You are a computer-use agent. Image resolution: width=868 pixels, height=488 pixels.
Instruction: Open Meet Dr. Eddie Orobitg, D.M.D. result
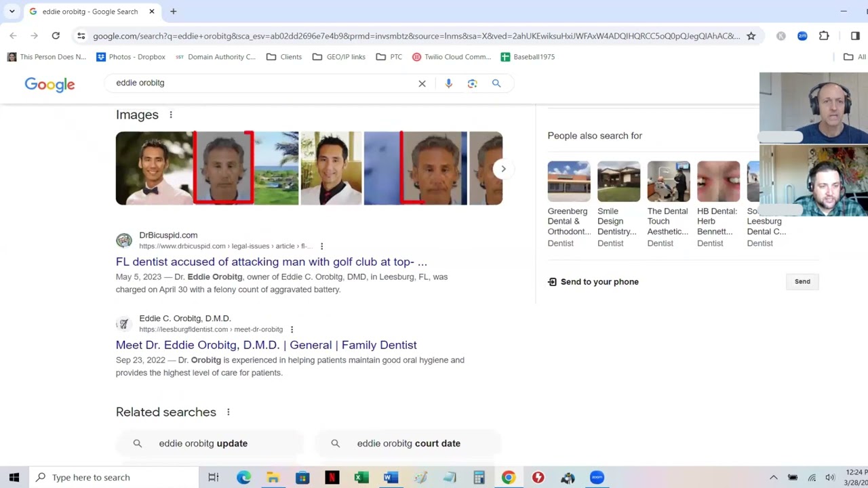click(266, 345)
